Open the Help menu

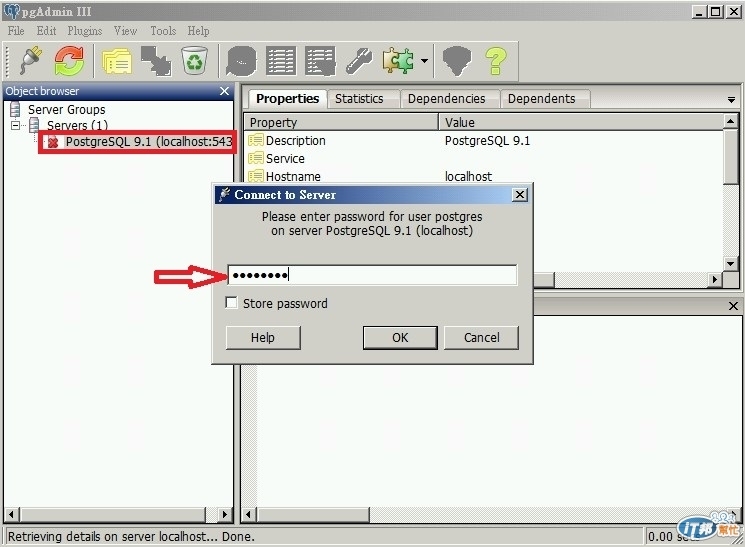pos(198,31)
